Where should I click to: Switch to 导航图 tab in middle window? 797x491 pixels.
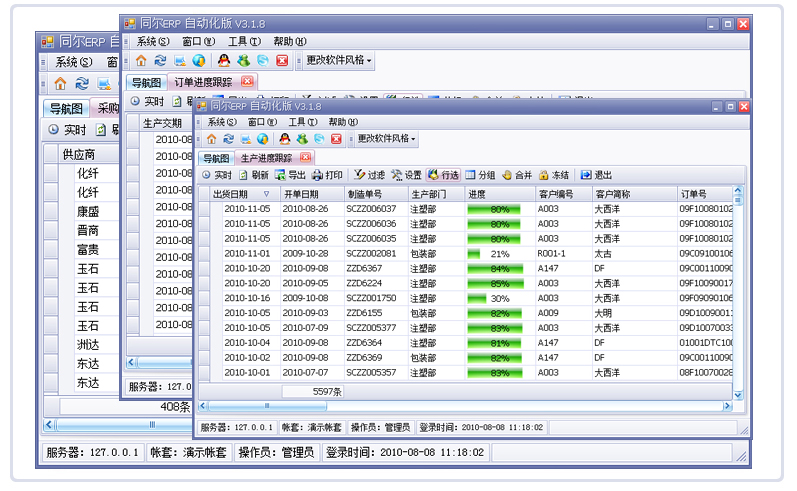coord(146,82)
